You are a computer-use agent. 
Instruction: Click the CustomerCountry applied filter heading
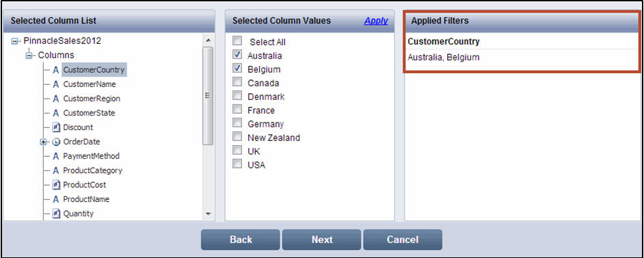444,42
